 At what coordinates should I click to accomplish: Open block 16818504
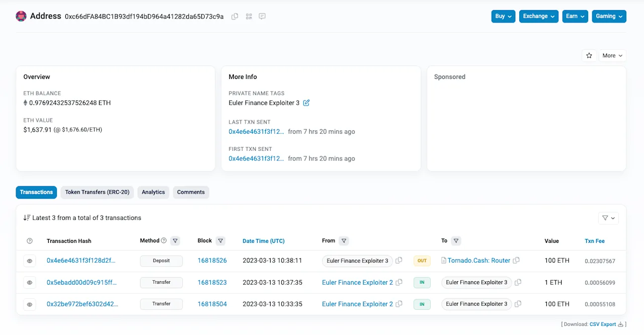click(x=212, y=304)
